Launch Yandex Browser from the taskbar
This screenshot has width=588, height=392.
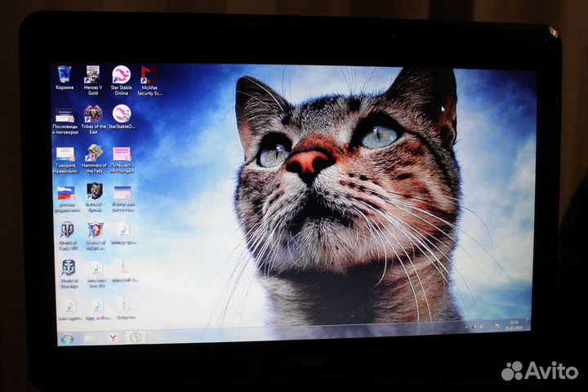tap(114, 337)
